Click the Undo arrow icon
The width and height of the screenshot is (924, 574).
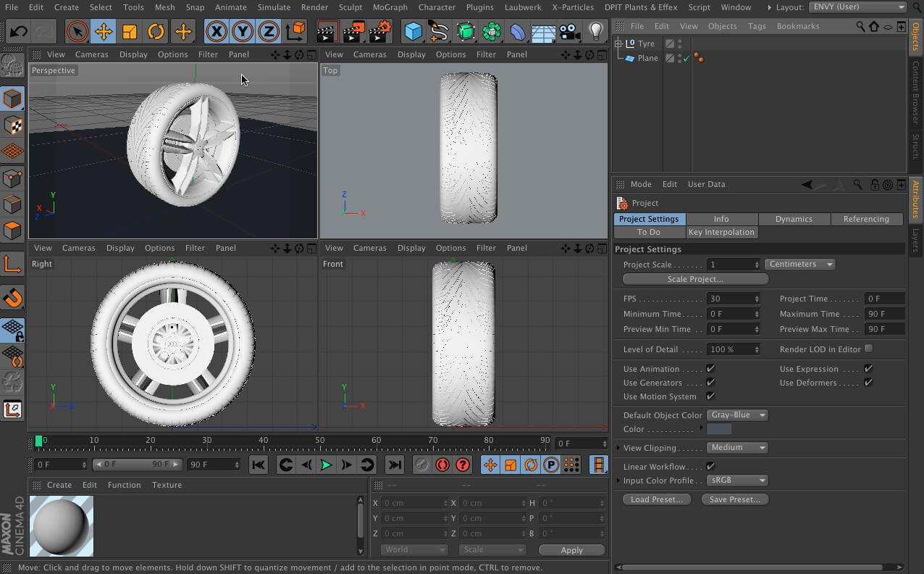tap(19, 32)
